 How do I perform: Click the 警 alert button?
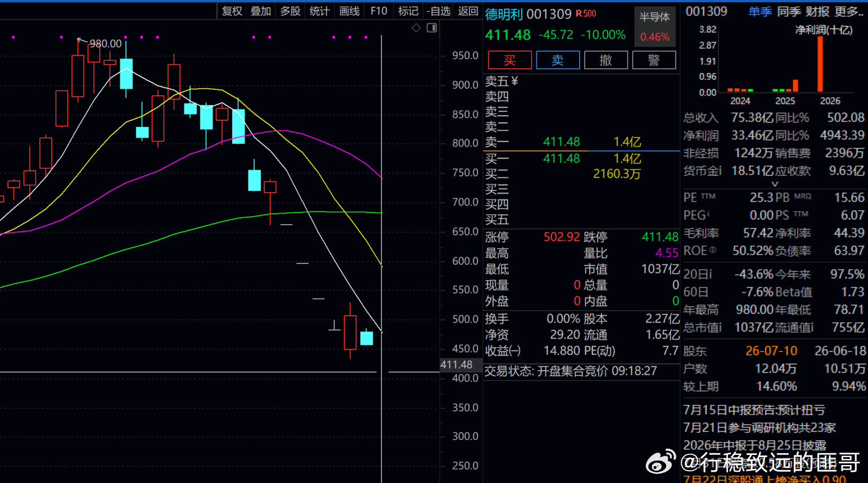click(654, 60)
